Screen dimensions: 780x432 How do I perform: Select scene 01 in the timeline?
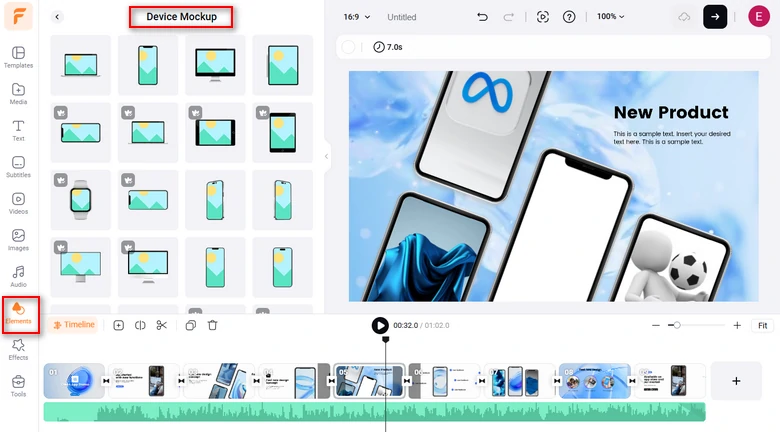click(74, 381)
